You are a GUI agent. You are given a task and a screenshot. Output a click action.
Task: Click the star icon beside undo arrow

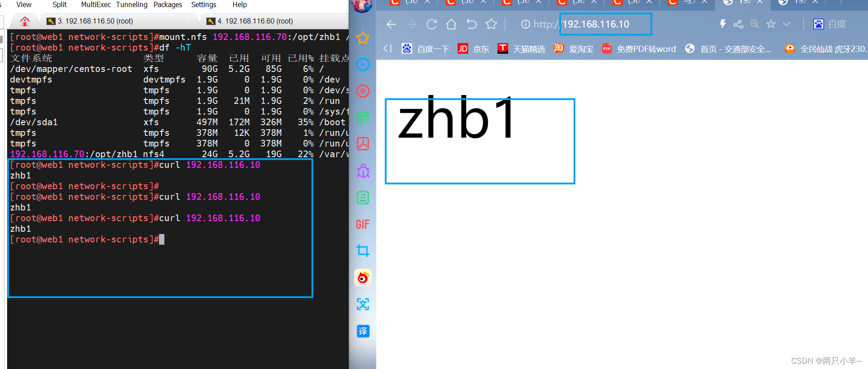click(x=491, y=24)
